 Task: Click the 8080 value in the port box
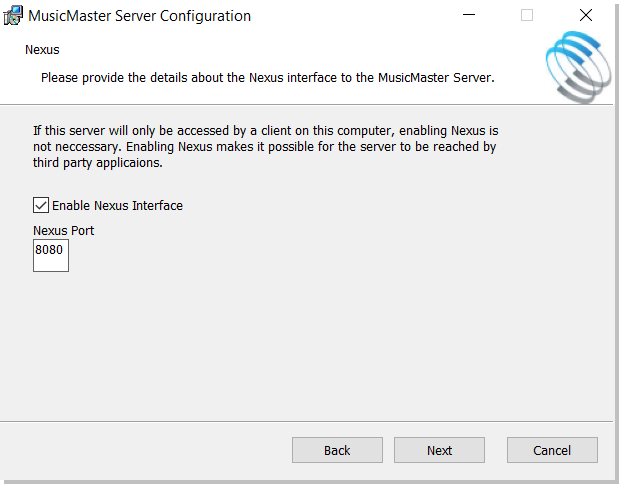[49, 251]
